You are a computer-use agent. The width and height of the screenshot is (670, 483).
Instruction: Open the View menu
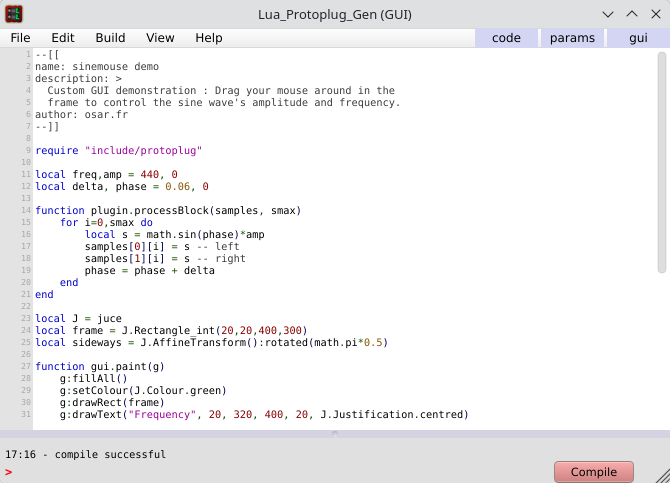[x=160, y=38]
